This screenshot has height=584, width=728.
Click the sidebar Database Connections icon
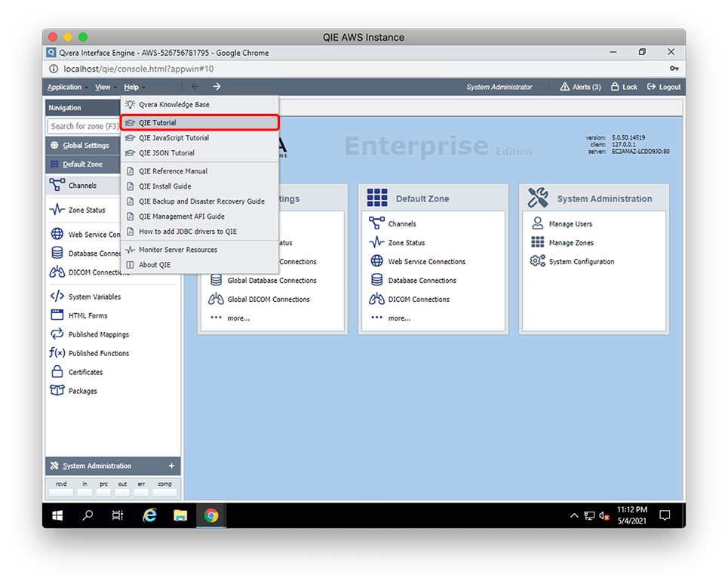point(57,253)
